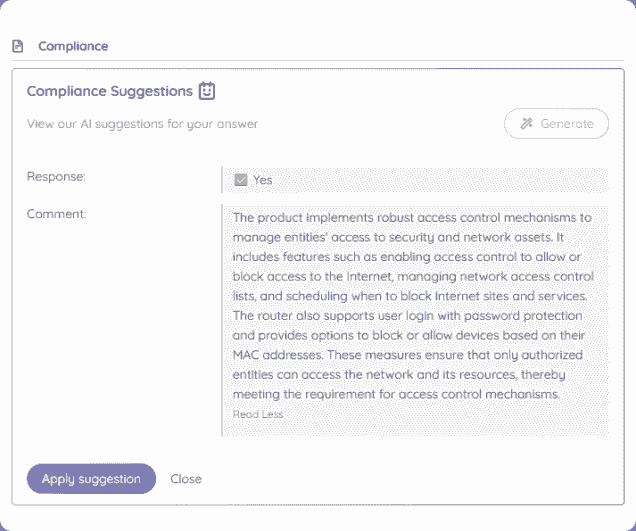Collapse the comment with Read Less
Screen dimensions: 636x531
[258, 414]
